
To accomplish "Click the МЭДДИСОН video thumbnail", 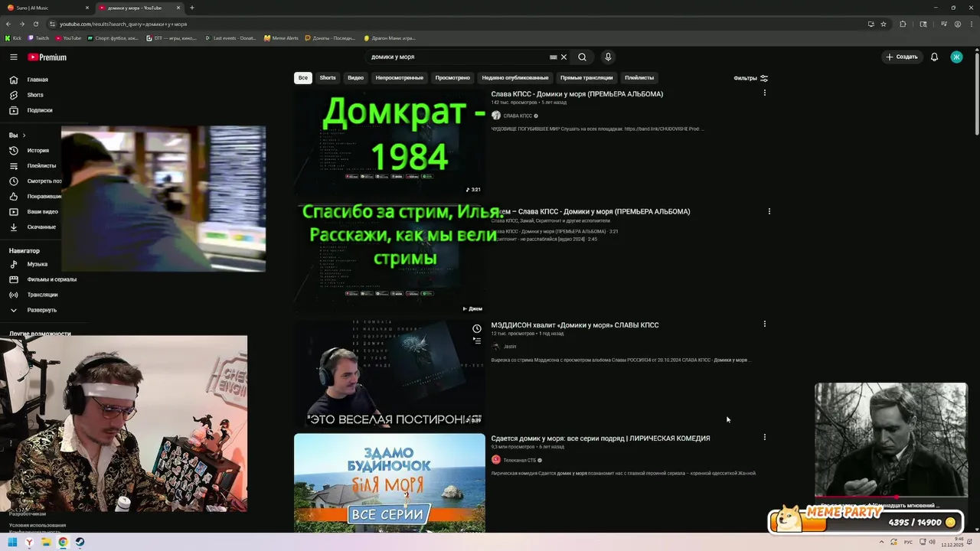I will point(390,373).
